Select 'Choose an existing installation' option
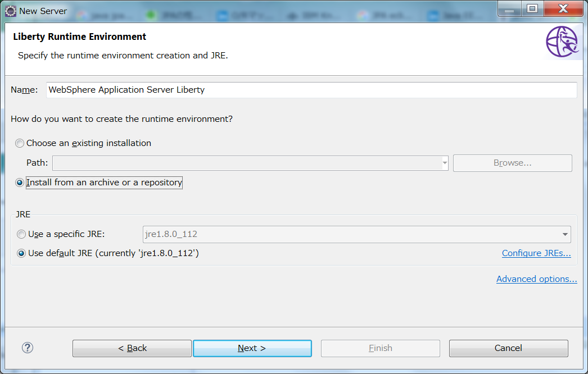588x374 pixels. pyautogui.click(x=19, y=143)
